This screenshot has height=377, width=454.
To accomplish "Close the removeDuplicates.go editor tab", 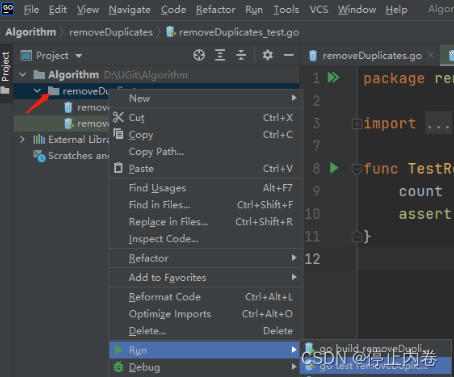I will point(431,55).
